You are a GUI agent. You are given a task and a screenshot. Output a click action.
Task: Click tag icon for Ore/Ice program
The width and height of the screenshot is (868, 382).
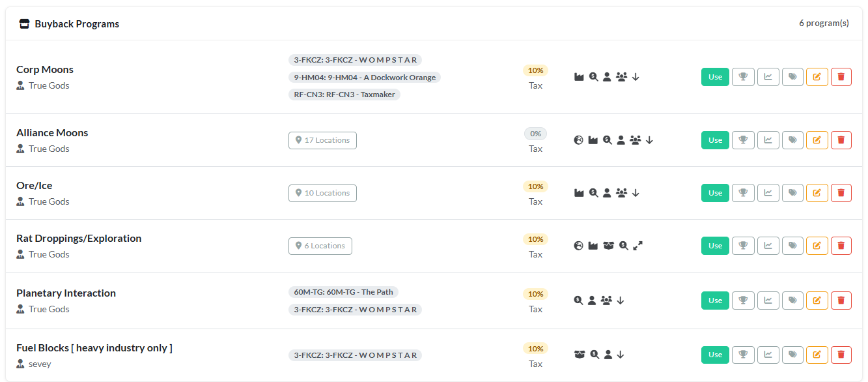[792, 193]
